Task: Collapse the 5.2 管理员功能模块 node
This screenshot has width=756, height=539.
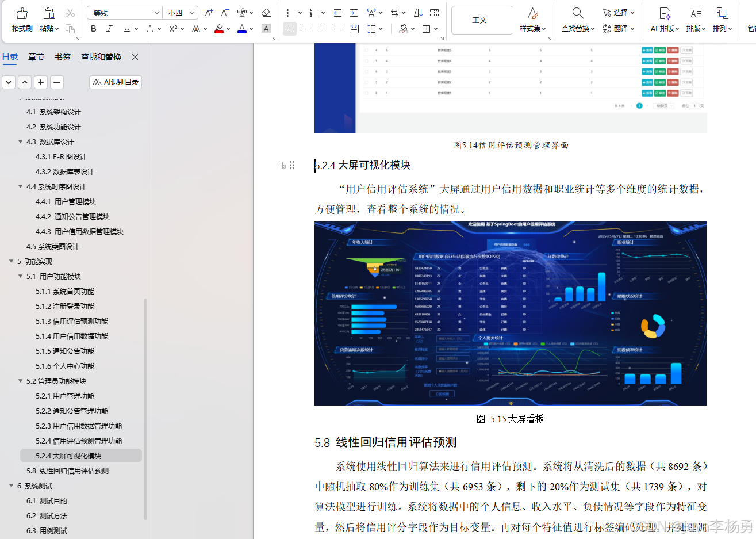Action: pyautogui.click(x=21, y=381)
